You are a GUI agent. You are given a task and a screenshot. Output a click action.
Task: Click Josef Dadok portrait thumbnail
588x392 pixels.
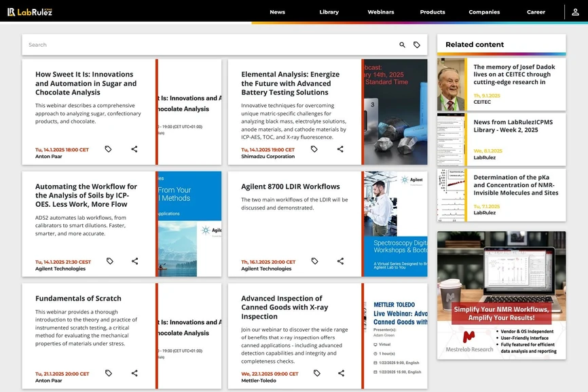(x=451, y=84)
